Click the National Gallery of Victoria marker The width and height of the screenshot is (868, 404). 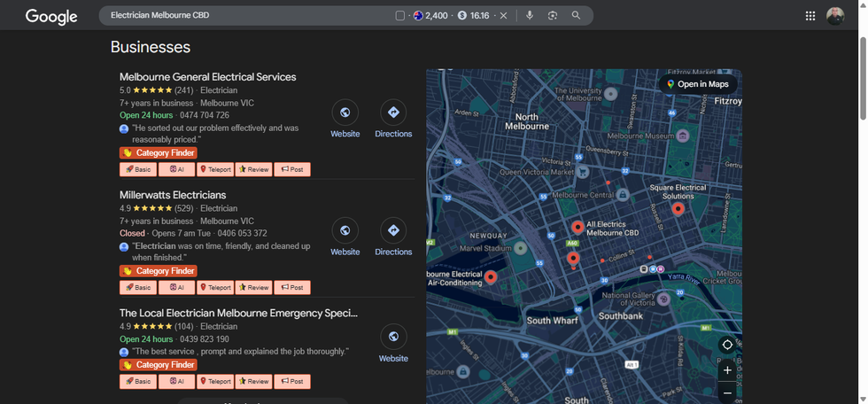coord(663,299)
